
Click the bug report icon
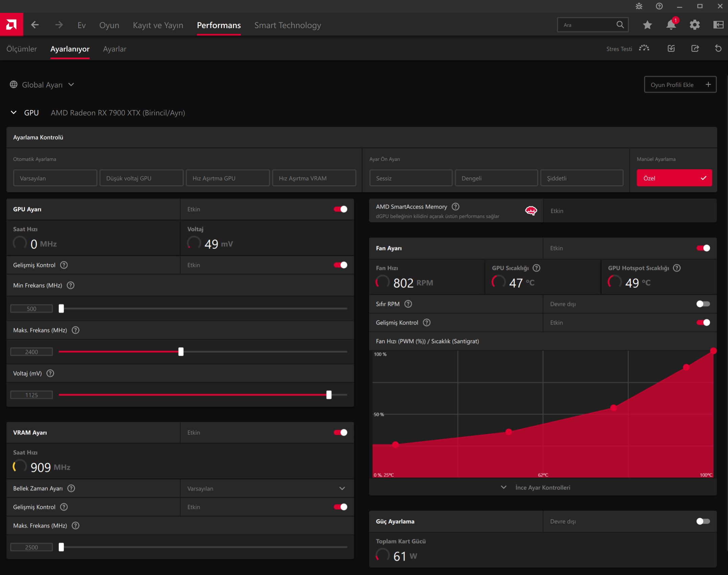click(x=639, y=6)
